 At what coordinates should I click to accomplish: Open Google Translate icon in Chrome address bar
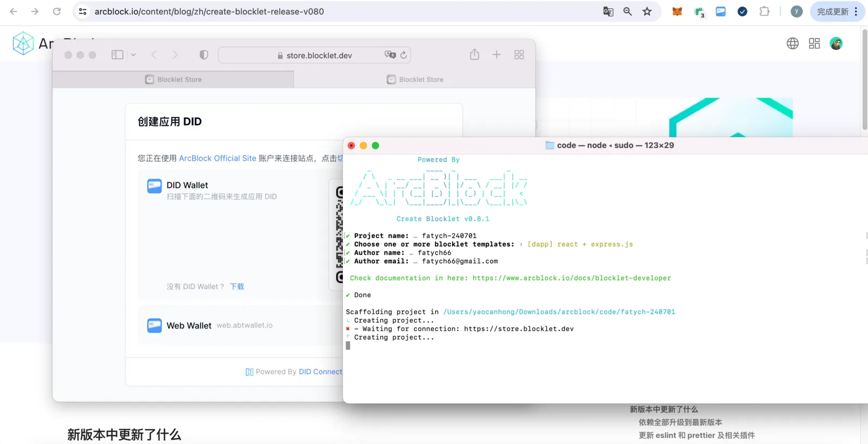pyautogui.click(x=608, y=11)
